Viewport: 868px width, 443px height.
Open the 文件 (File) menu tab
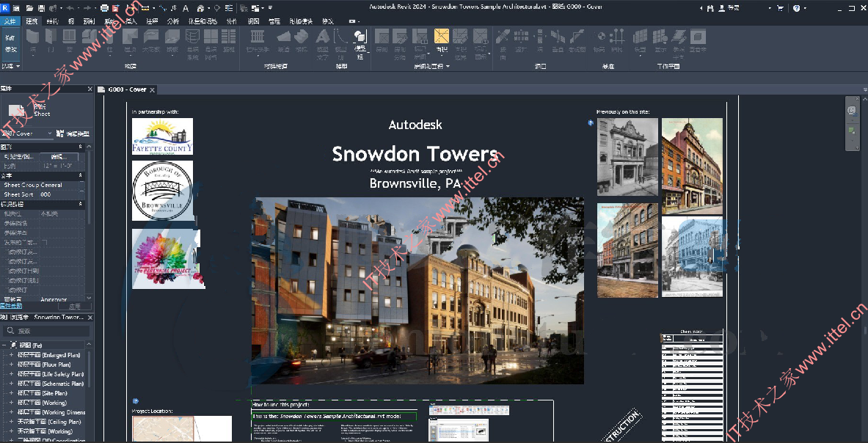(x=10, y=21)
